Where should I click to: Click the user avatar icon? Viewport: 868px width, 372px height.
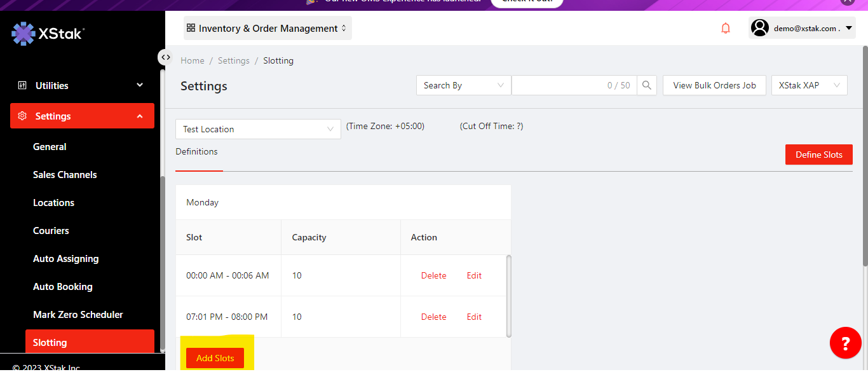(760, 28)
